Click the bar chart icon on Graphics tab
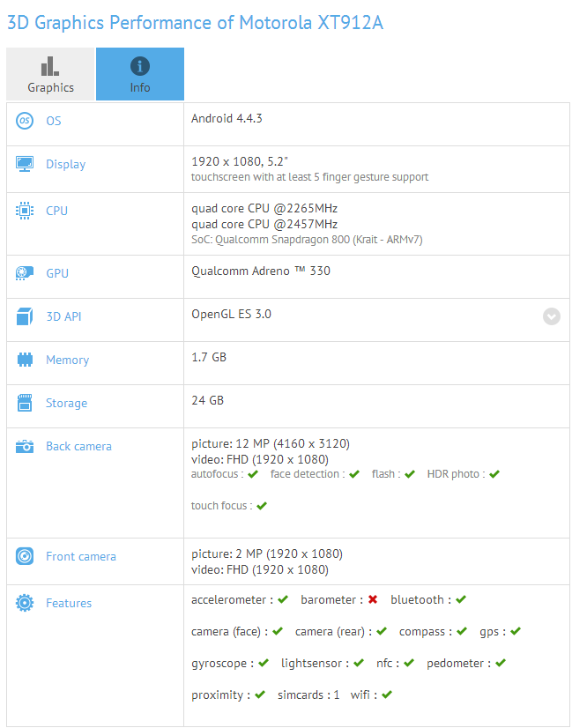Image resolution: width=572 pixels, height=728 pixels. click(49, 66)
